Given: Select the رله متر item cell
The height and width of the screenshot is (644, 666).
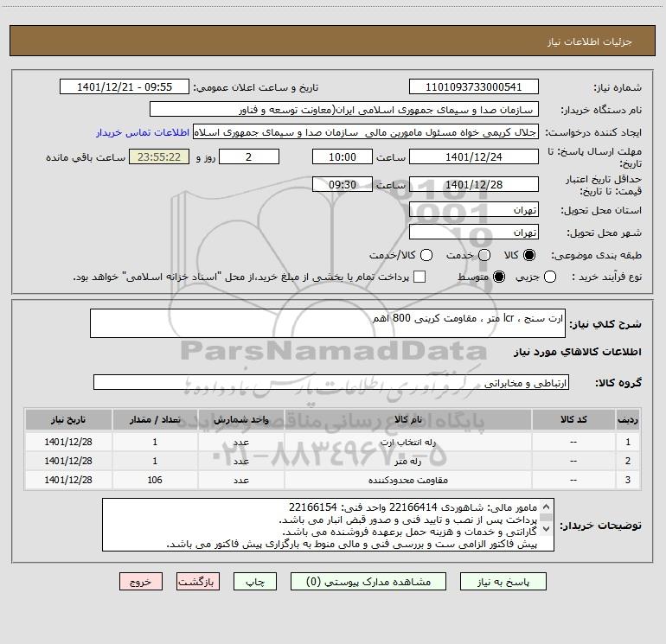Looking at the screenshot, I should [x=407, y=461].
